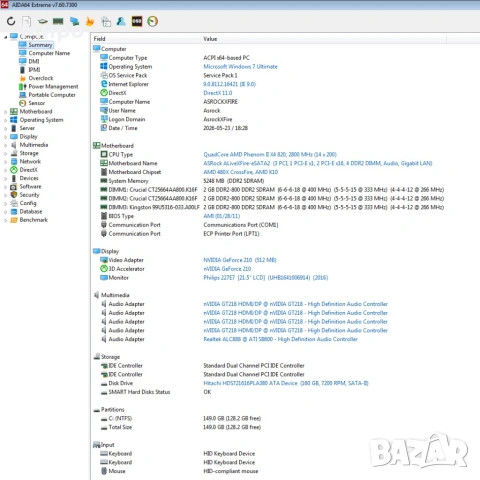The height and width of the screenshot is (480, 480).
Task: Open the ASRock ALiveXFire-eSATA2 motherboard link
Action: pos(318,163)
